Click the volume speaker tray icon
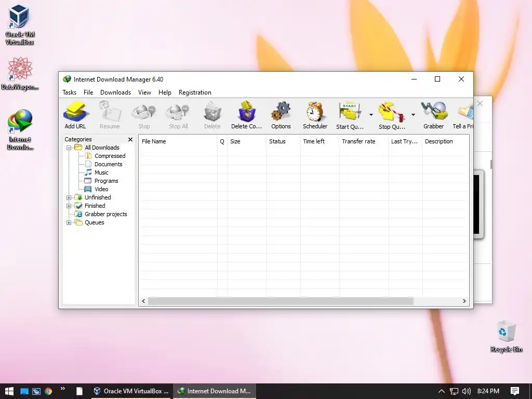 (467, 391)
